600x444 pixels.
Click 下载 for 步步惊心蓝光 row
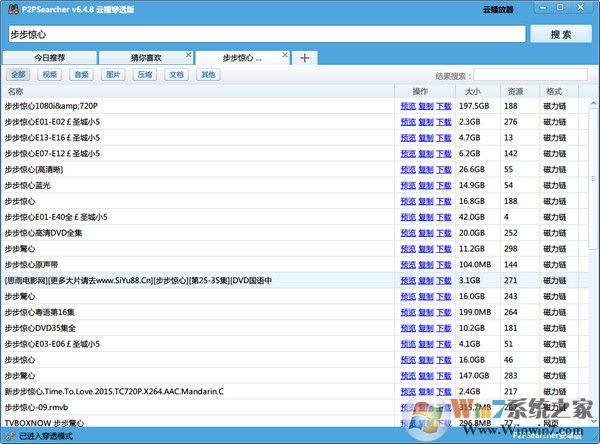tap(444, 185)
